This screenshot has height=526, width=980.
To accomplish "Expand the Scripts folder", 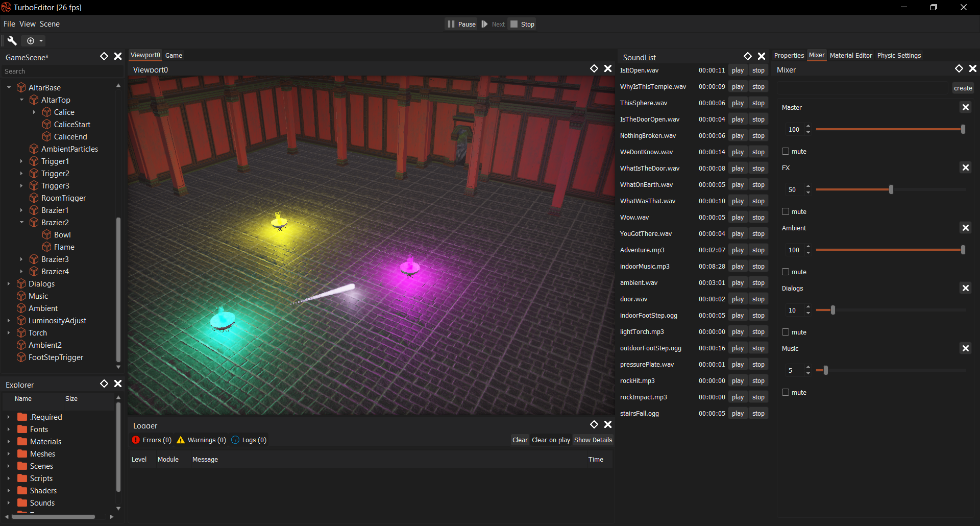I will 9,479.
